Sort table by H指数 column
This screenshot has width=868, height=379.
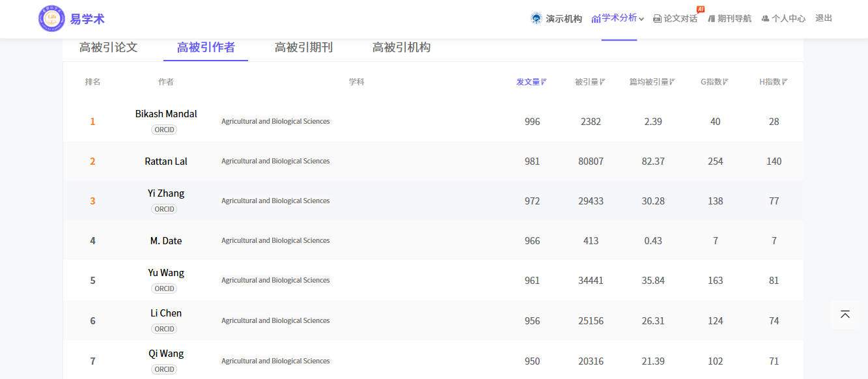[774, 82]
